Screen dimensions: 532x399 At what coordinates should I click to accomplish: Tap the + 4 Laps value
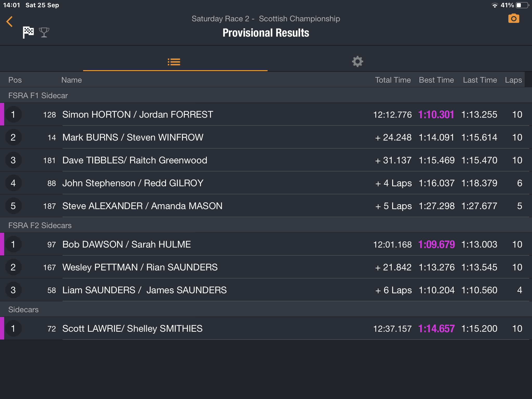click(394, 183)
